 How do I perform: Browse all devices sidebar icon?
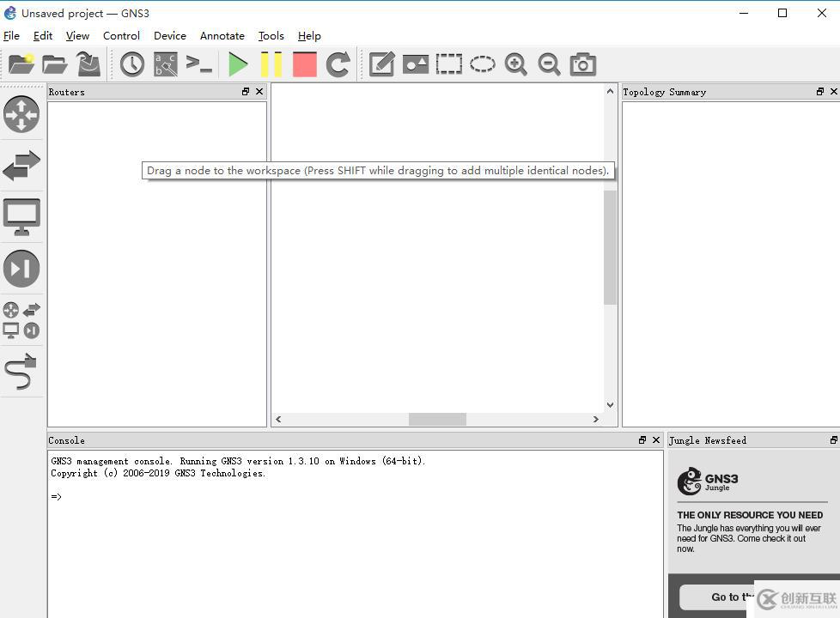click(x=21, y=320)
